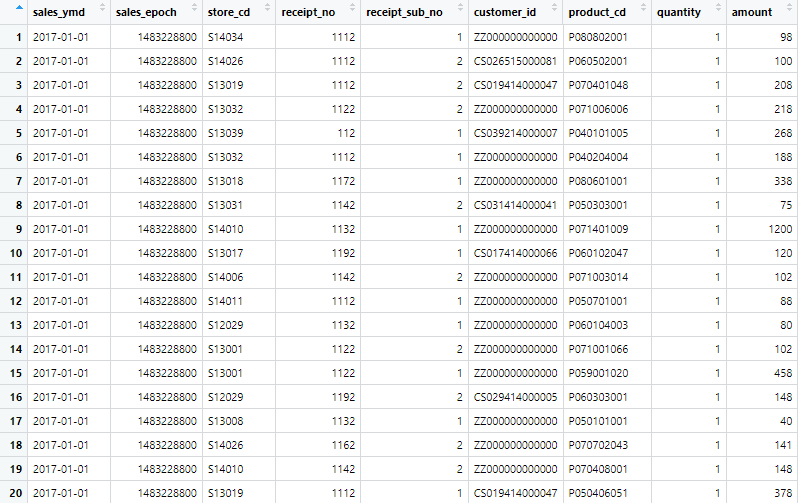Sort by the quantity column arrows
The height and width of the screenshot is (503, 798).
pyautogui.click(x=718, y=8)
